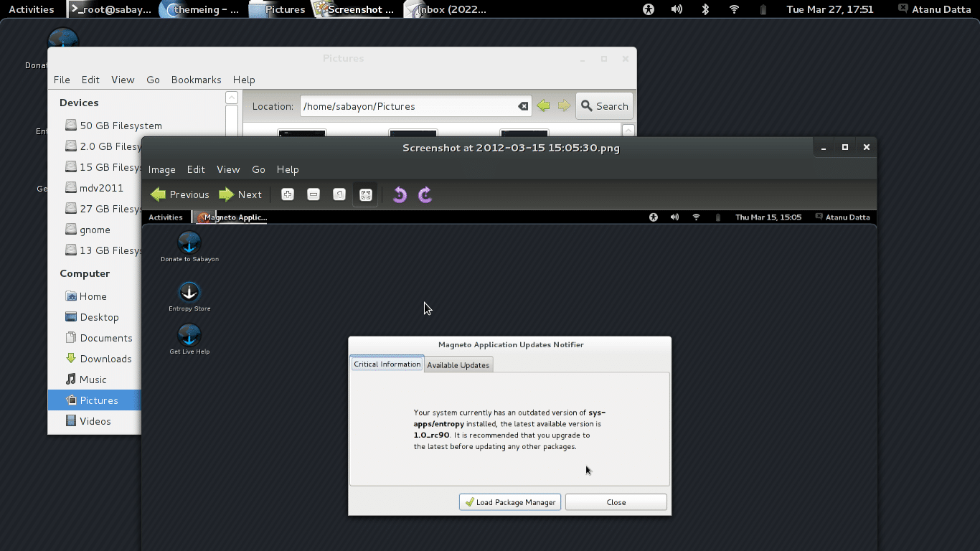Open the Atanu Datta user menu

coord(936,9)
